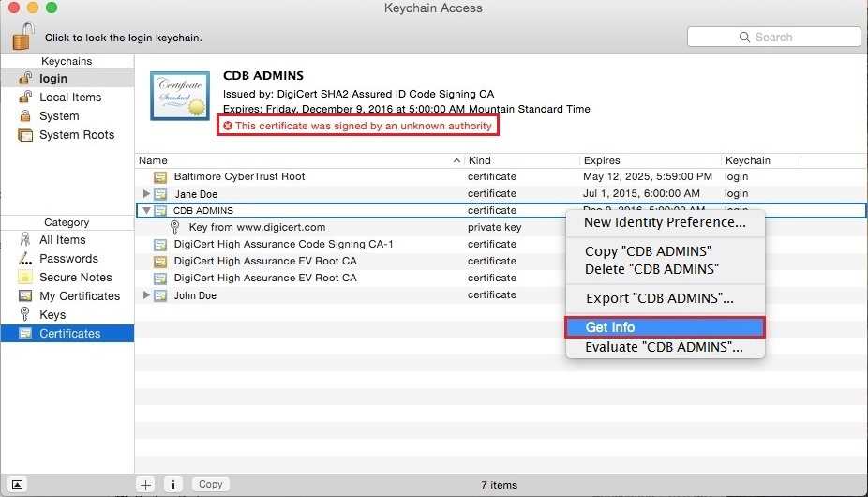Expand the Jane Doe certificate row
The height and width of the screenshot is (497, 868).
146,194
